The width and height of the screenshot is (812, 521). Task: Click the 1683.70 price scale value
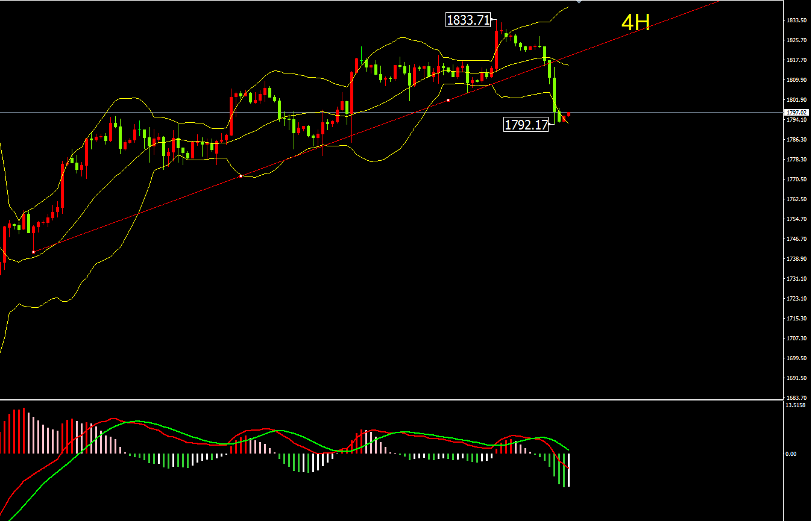796,398
